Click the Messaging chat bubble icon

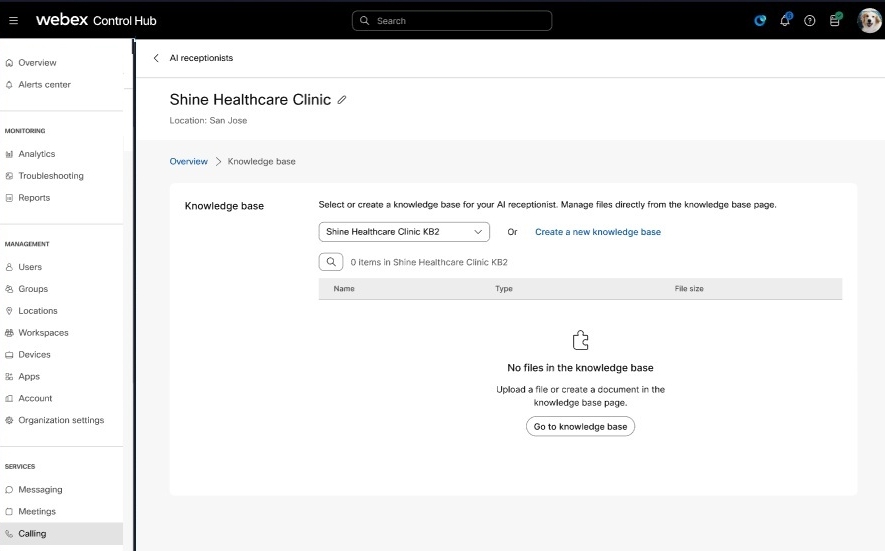pos(9,490)
